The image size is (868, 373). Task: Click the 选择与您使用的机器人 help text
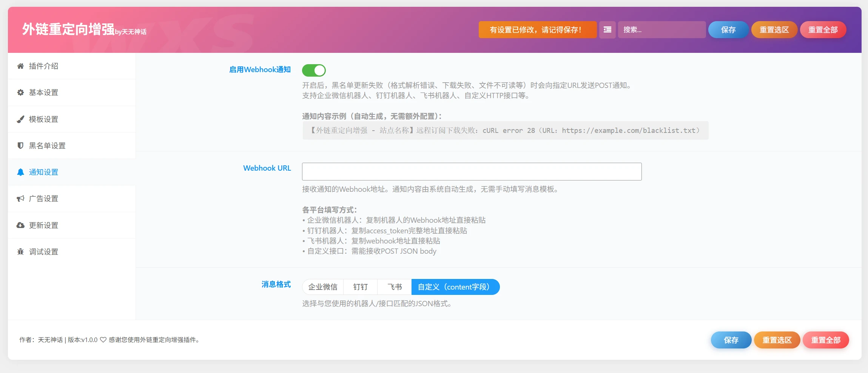point(377,304)
